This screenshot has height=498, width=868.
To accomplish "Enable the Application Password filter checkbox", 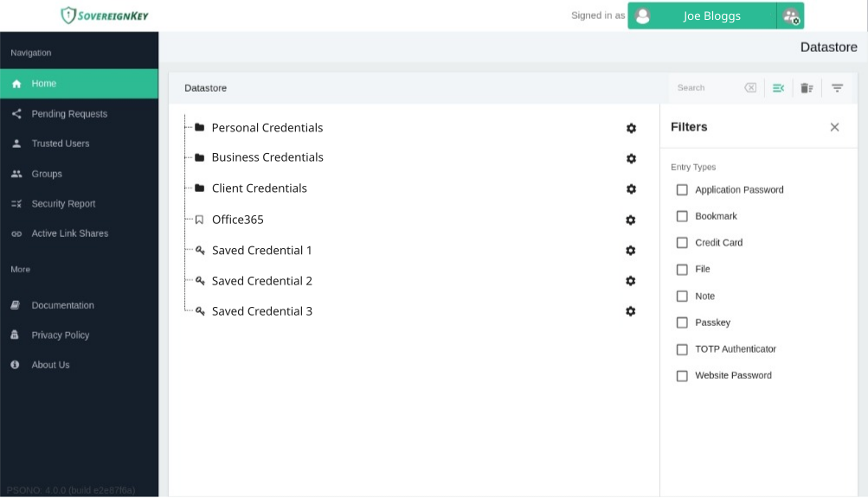I will point(682,190).
